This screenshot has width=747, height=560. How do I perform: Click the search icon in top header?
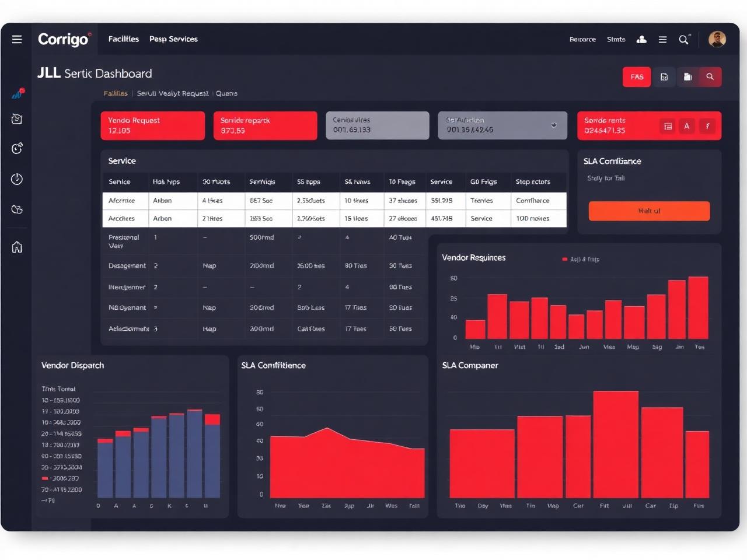coord(683,40)
